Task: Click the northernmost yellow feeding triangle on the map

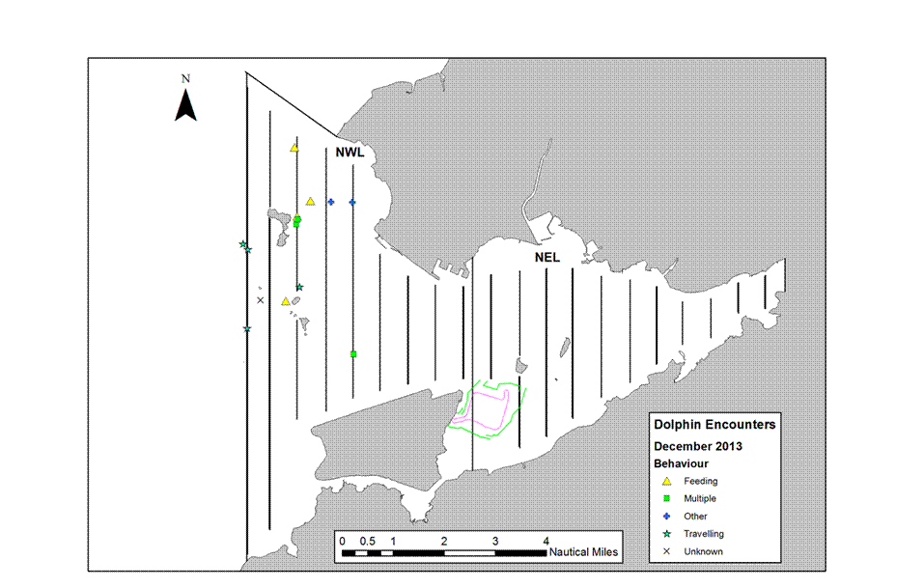Action: pyautogui.click(x=294, y=148)
